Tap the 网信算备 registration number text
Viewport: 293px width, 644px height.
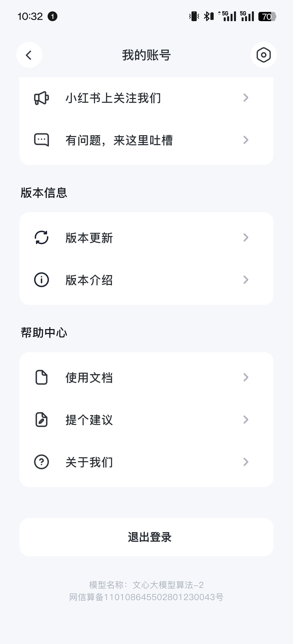146,597
